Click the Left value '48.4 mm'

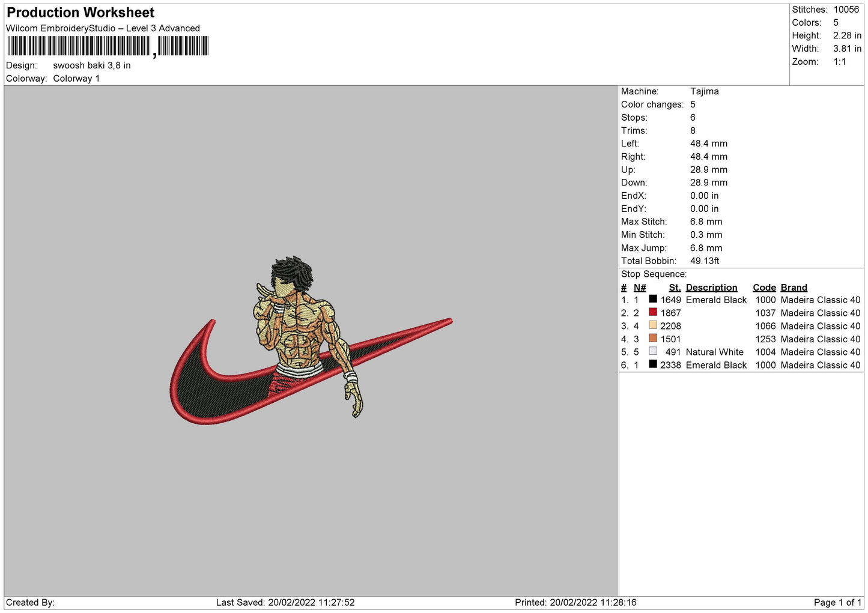(709, 143)
